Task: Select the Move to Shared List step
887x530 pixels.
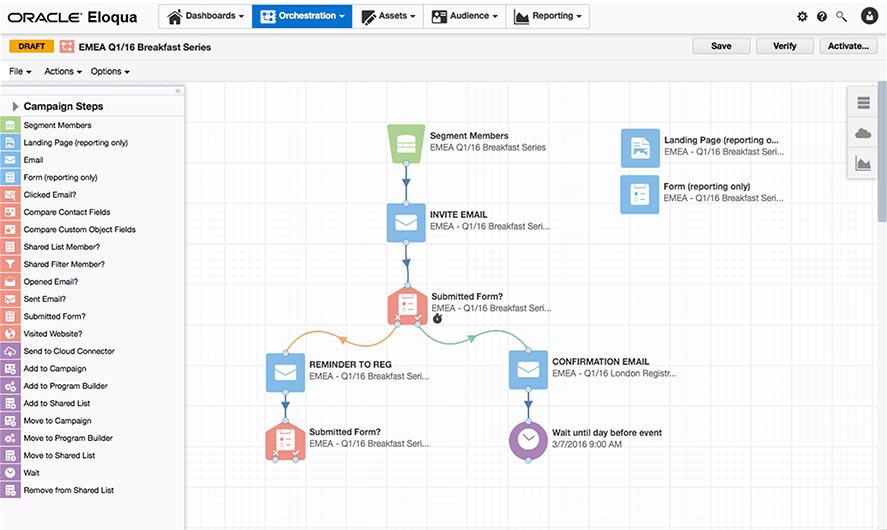Action: [59, 455]
